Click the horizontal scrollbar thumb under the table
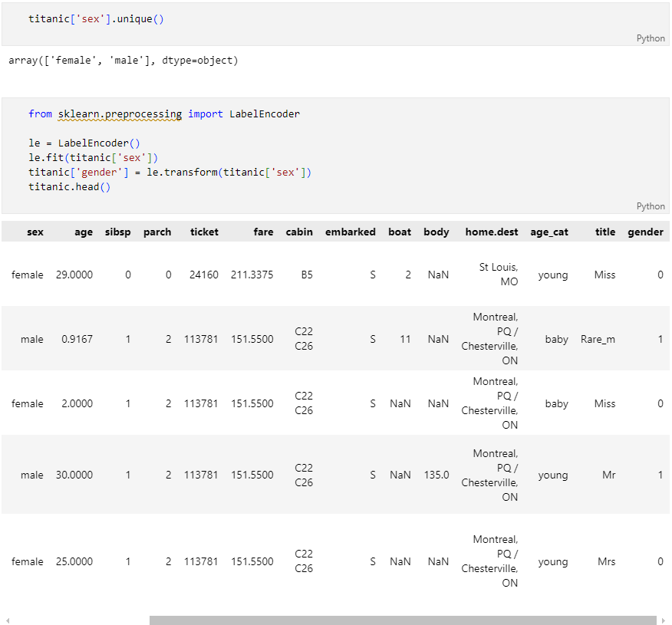672x625 pixels. click(403, 620)
